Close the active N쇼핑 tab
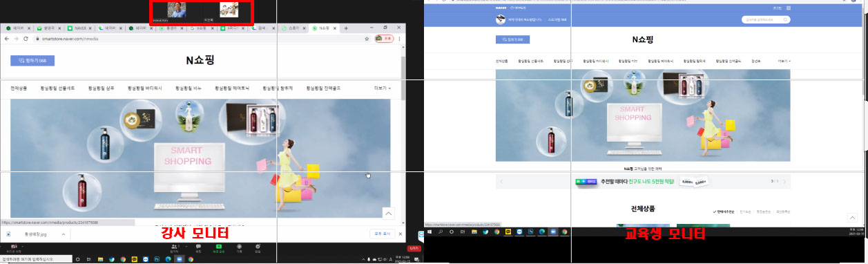Viewport: 868px width, 264px height. point(335,28)
